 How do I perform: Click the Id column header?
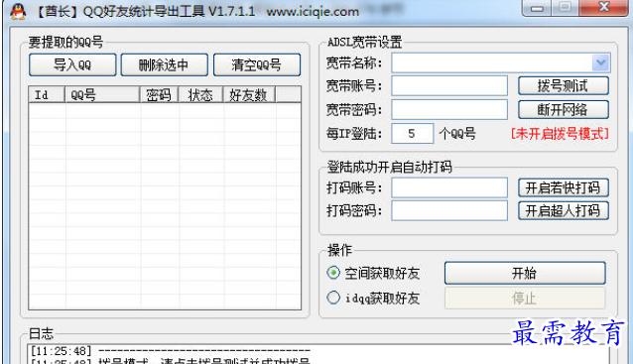tap(47, 95)
